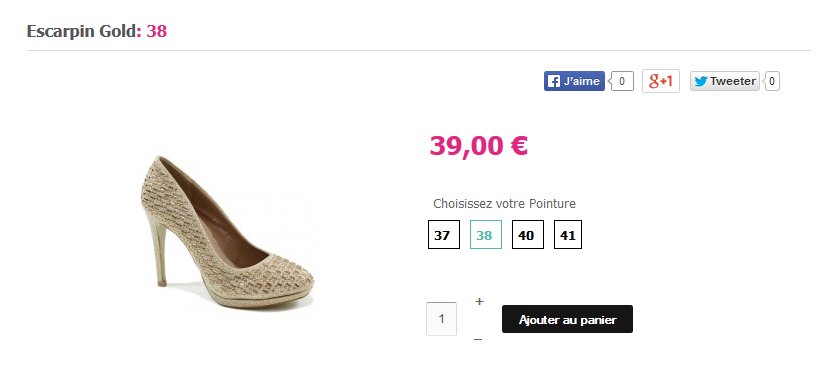Increase quantity with the plus sign
816x376 pixels.
coord(479,301)
